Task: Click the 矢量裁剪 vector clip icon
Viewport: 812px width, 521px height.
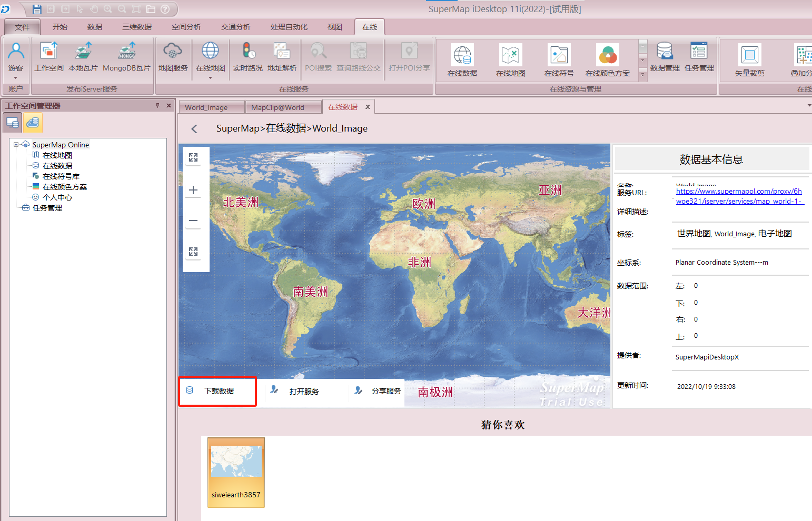Action: pos(750,60)
